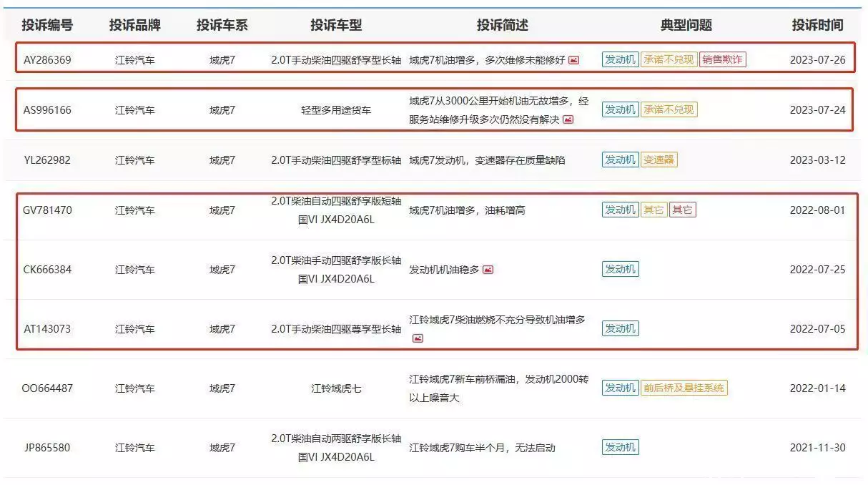
Task: Click the yellow 其它 tag in GV781470 row
Action: click(654, 210)
